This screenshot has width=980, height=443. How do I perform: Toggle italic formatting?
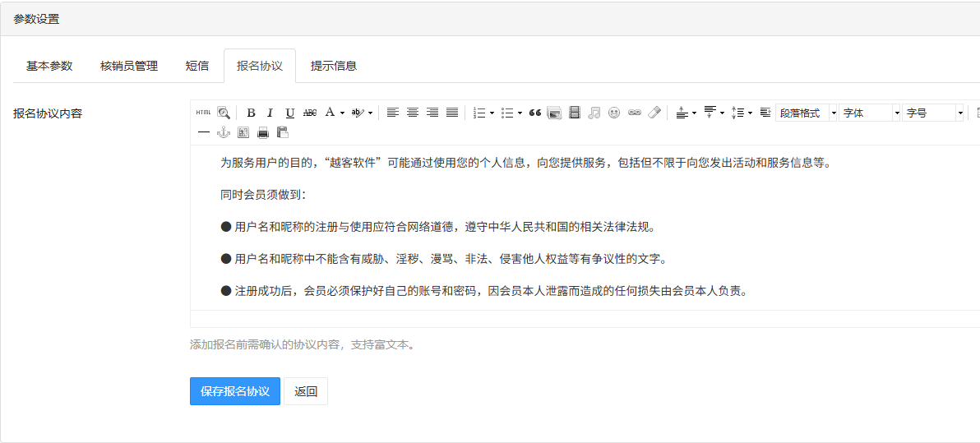[270, 113]
